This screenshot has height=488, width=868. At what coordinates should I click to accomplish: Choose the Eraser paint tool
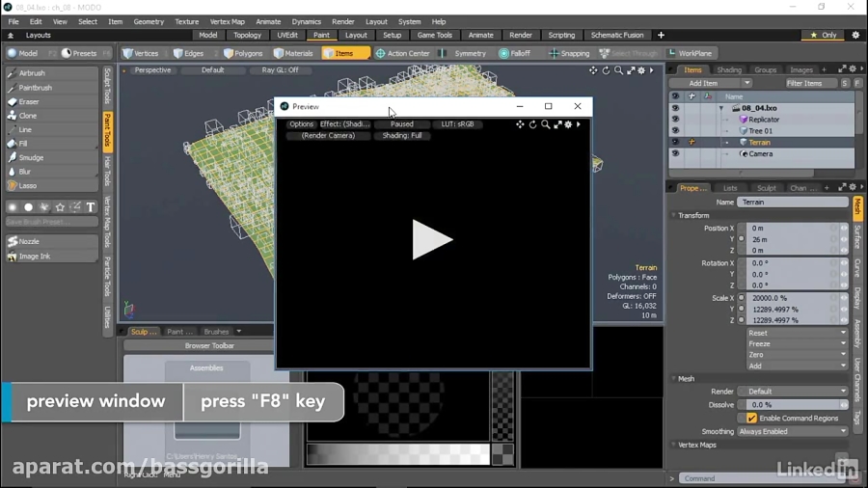[x=29, y=101]
